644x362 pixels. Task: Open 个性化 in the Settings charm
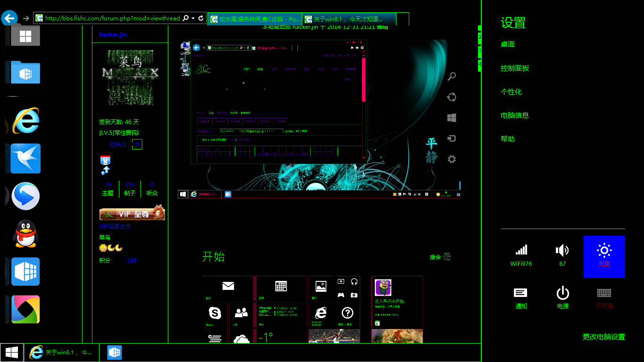click(512, 91)
